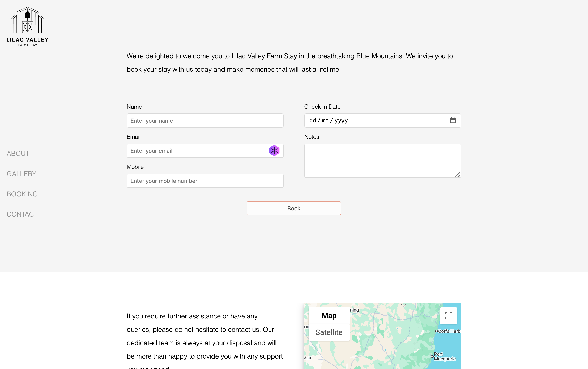Click the Name field label
This screenshot has height=369, width=588.
point(134,107)
